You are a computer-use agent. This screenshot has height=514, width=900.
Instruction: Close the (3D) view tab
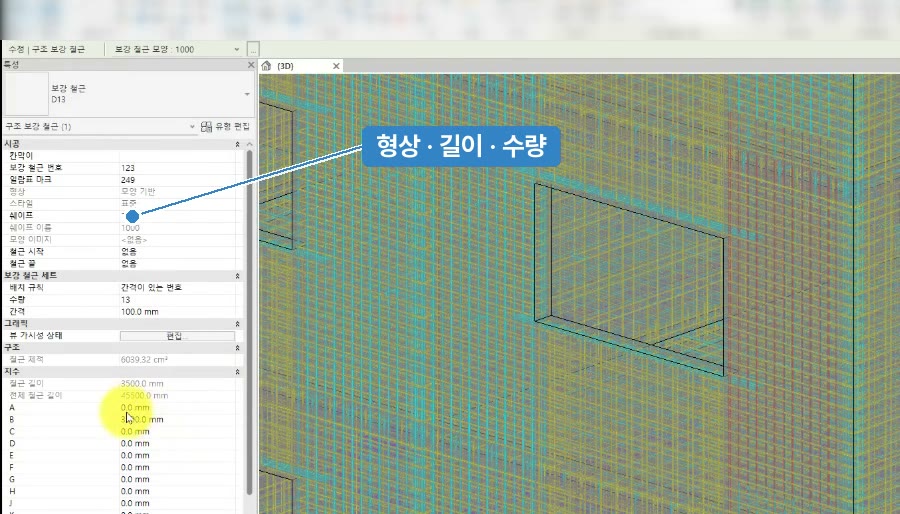[x=336, y=66]
